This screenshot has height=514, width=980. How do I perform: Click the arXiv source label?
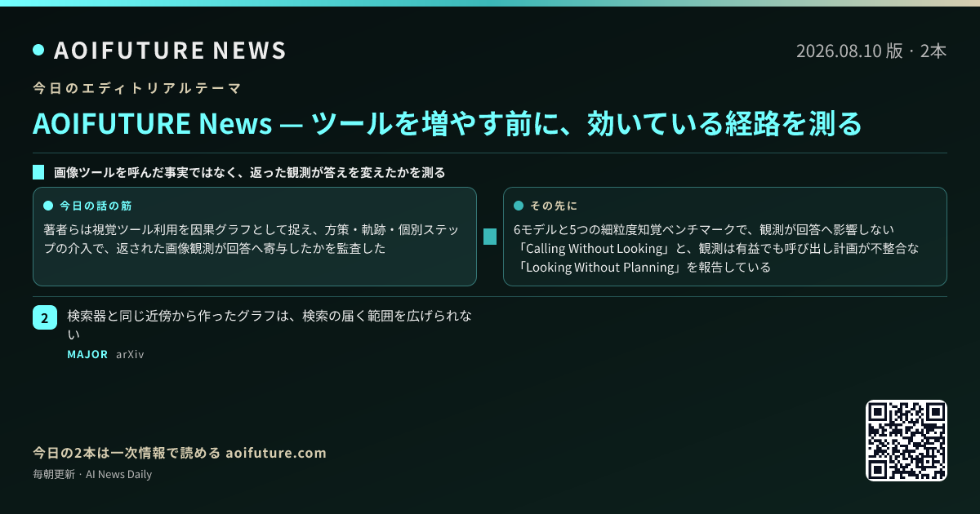point(130,355)
